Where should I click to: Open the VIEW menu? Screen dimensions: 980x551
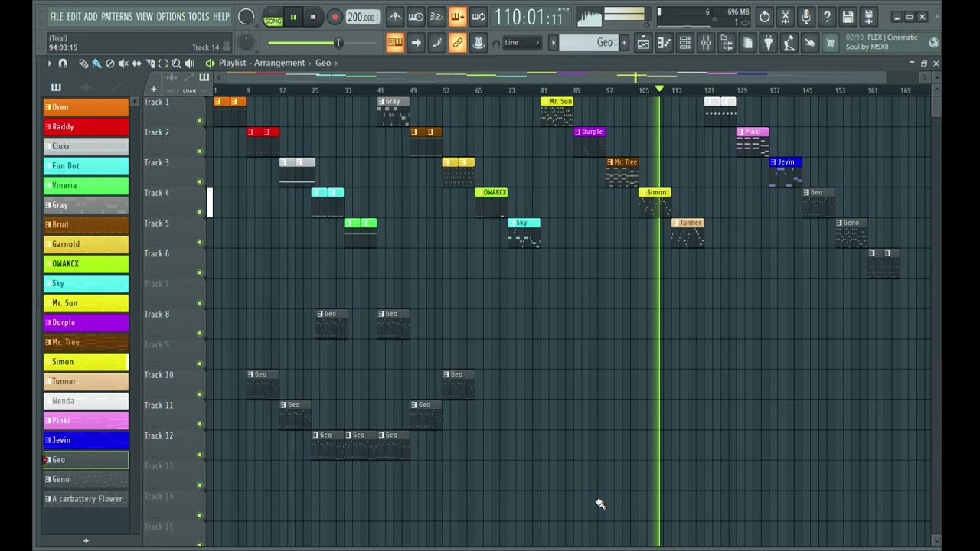pyautogui.click(x=145, y=16)
